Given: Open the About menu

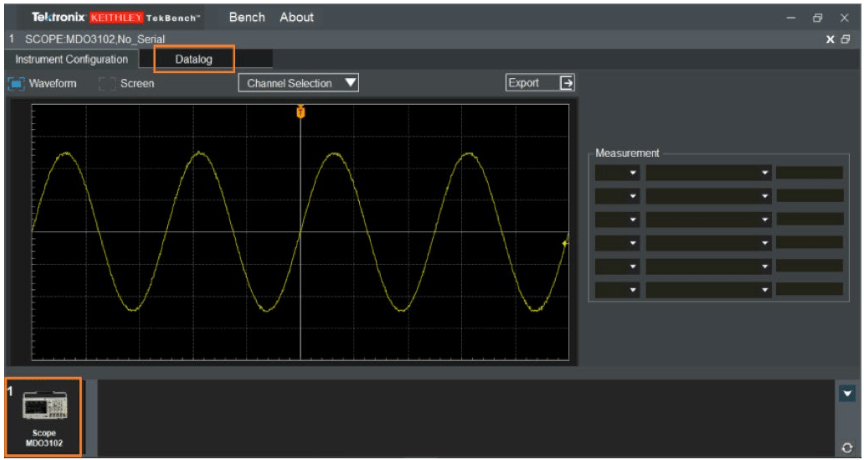Looking at the screenshot, I should [x=296, y=17].
